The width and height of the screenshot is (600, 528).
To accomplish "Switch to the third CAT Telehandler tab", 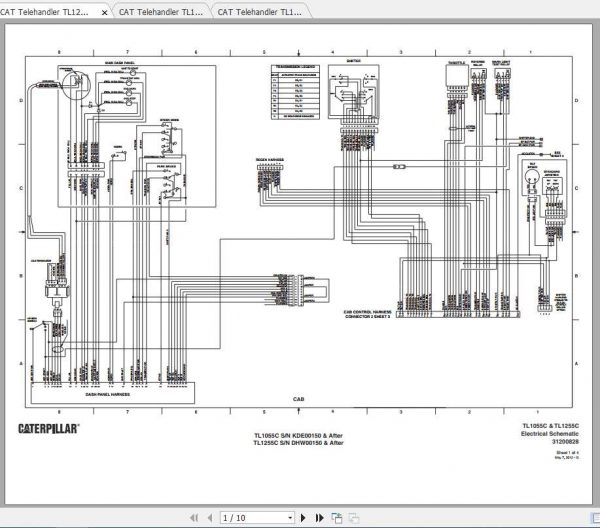I will [x=258, y=12].
